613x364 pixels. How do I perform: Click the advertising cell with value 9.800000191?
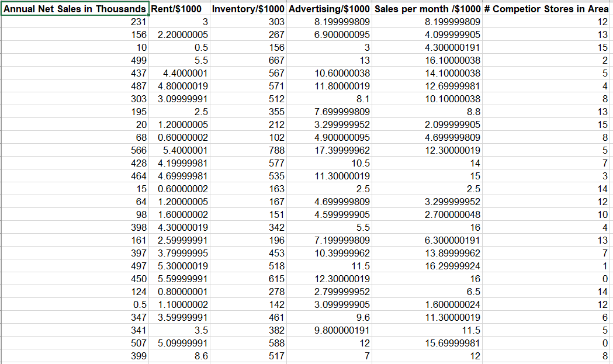click(x=329, y=330)
